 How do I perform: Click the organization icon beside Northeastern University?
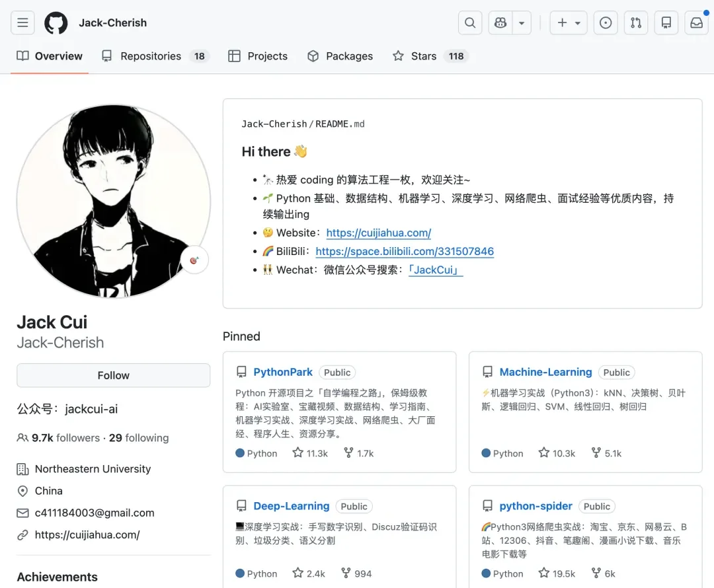22,469
